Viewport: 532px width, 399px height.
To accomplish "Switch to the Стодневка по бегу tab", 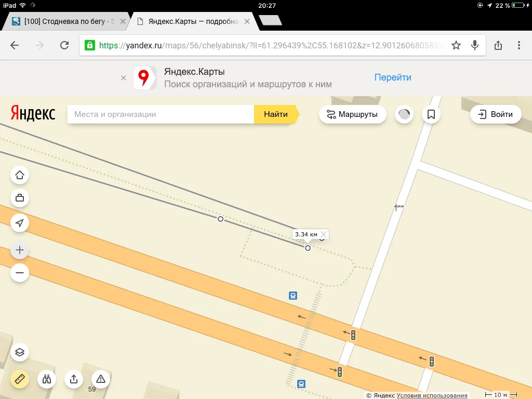I will coord(65,21).
